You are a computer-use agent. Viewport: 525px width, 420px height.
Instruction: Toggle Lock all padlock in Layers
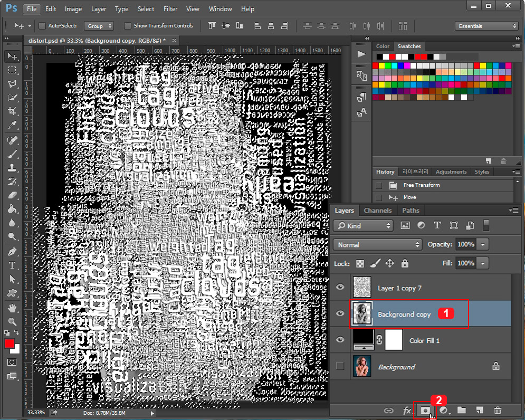click(x=405, y=264)
